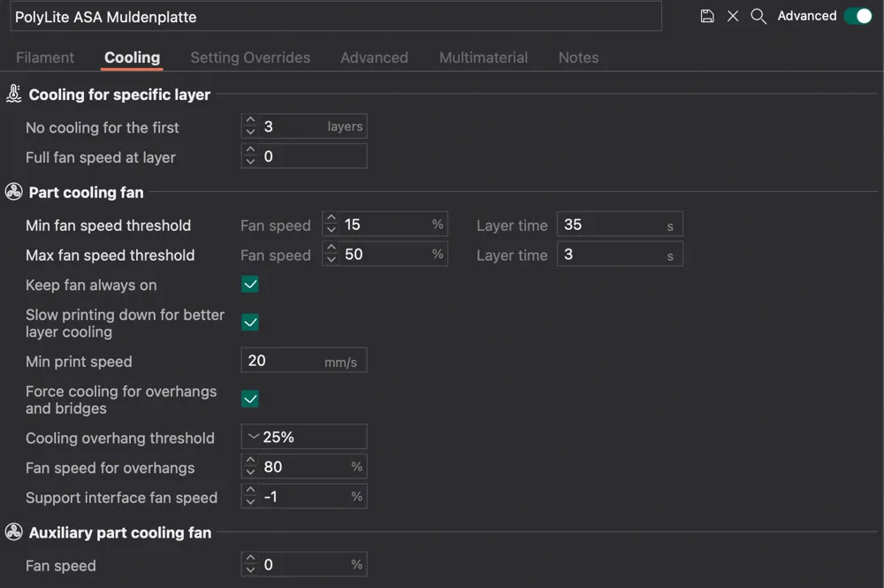Increase Fan speed for overhangs
Viewport: 884px width, 588px height.
[x=250, y=462]
